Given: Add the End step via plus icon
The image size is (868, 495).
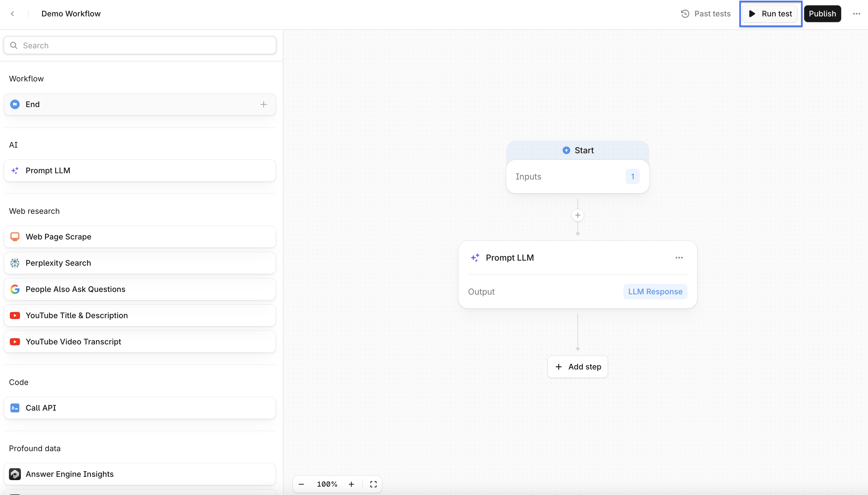Looking at the screenshot, I should (x=263, y=104).
